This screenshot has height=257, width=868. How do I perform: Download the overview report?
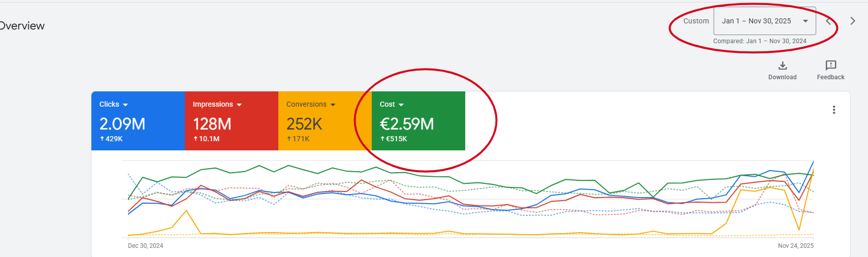point(782,71)
